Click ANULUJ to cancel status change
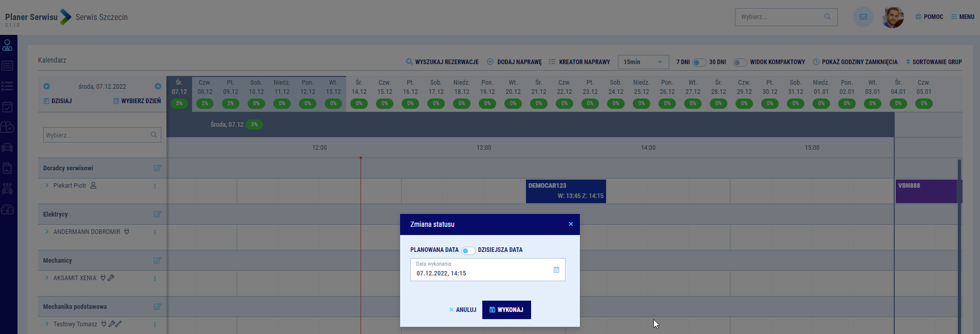This screenshot has width=980, height=334. [x=462, y=310]
